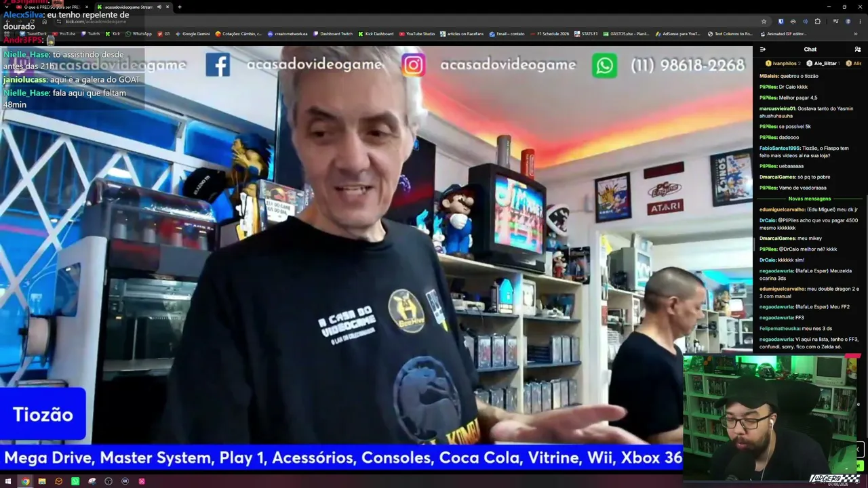868x488 pixels.
Task: Open the STATS F1 bookmark
Action: coord(586,33)
